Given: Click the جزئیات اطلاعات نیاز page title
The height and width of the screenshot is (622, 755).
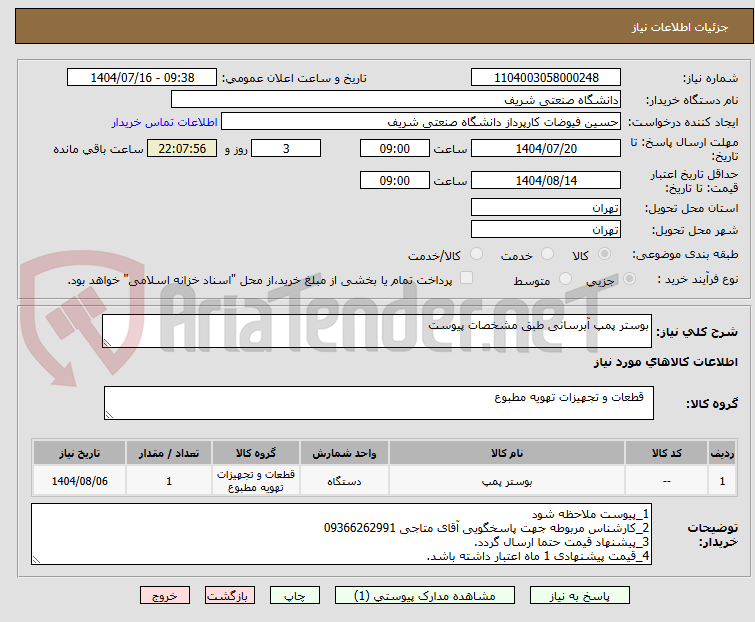Looking at the screenshot, I should 680,27.
